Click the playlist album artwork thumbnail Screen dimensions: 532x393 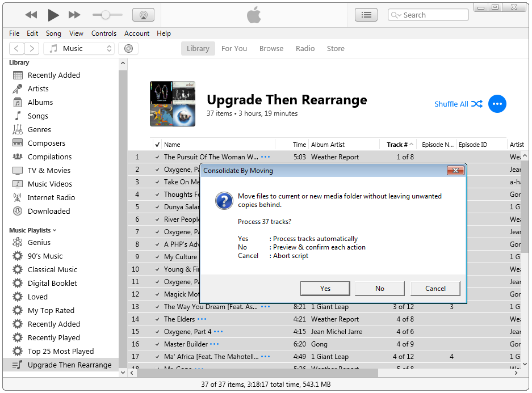[x=173, y=104]
